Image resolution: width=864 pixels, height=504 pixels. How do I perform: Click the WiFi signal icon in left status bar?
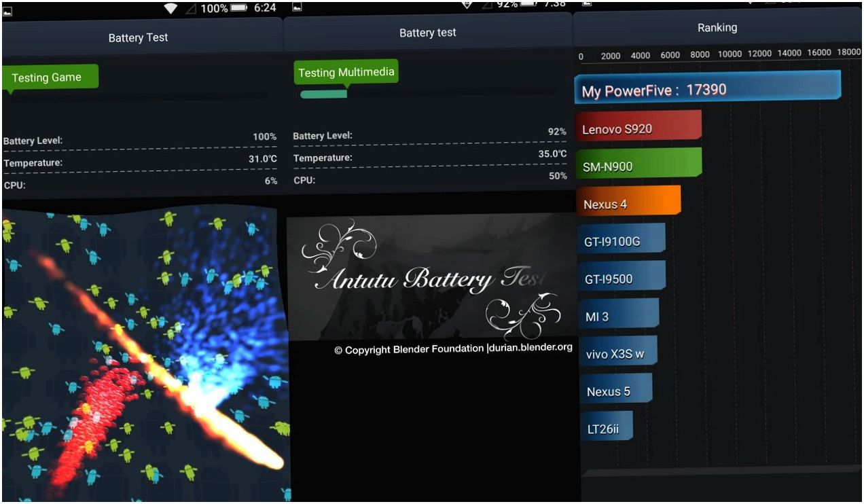point(170,9)
